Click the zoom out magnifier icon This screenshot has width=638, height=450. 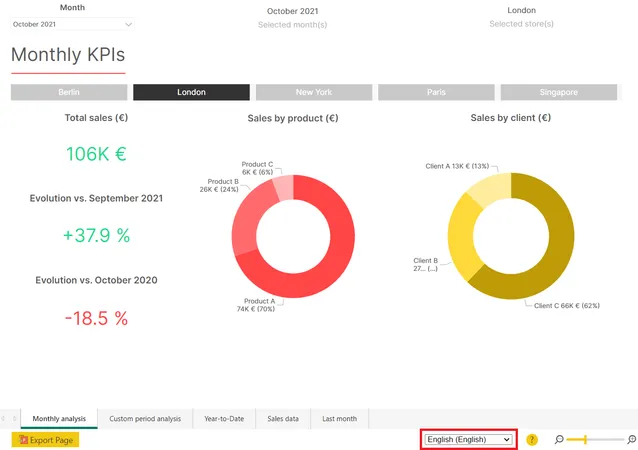tap(559, 439)
